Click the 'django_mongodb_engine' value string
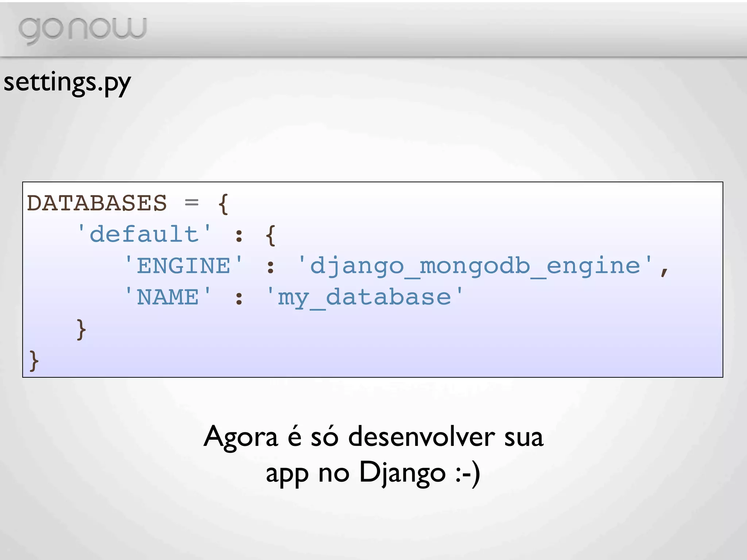The height and width of the screenshot is (560, 747). (x=475, y=267)
